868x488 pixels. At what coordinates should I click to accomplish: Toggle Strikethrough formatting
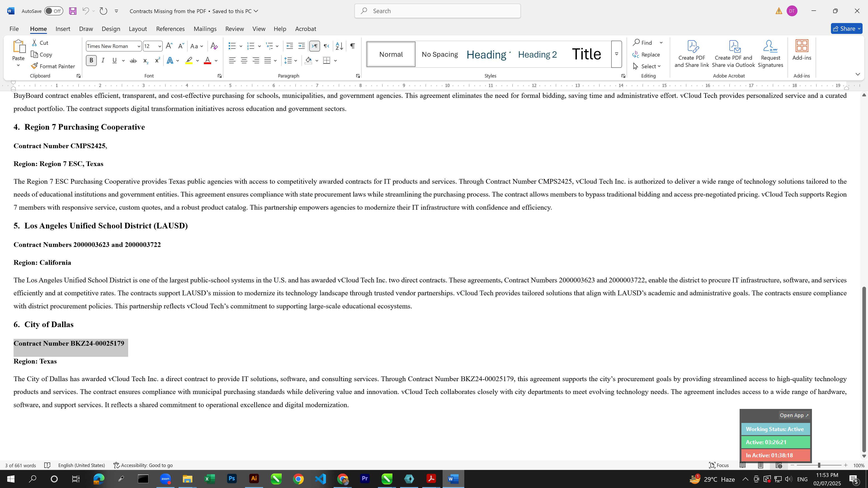coord(133,60)
